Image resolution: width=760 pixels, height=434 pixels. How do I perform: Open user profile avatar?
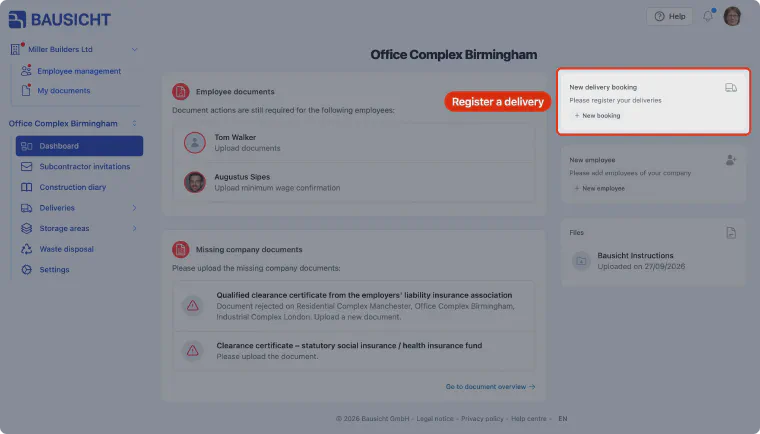pyautogui.click(x=732, y=16)
